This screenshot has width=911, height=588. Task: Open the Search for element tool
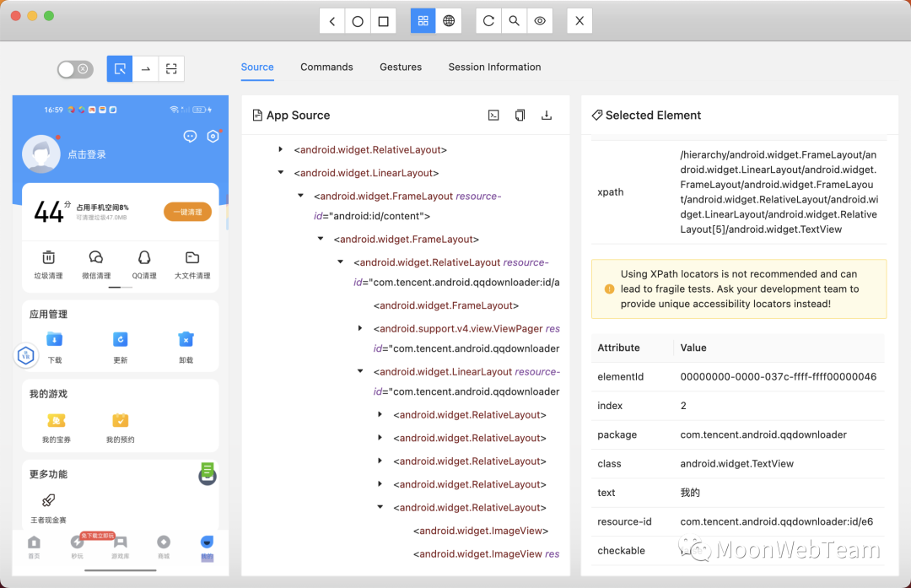pos(515,21)
